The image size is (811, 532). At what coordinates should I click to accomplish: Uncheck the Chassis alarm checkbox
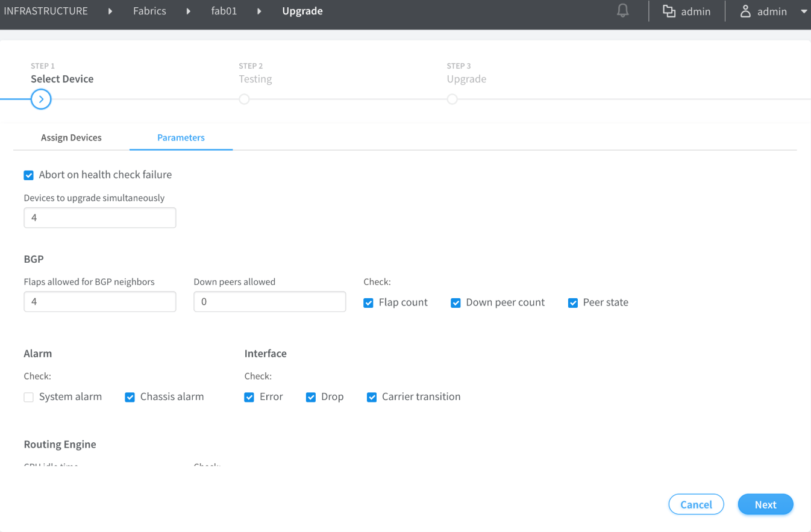click(130, 397)
